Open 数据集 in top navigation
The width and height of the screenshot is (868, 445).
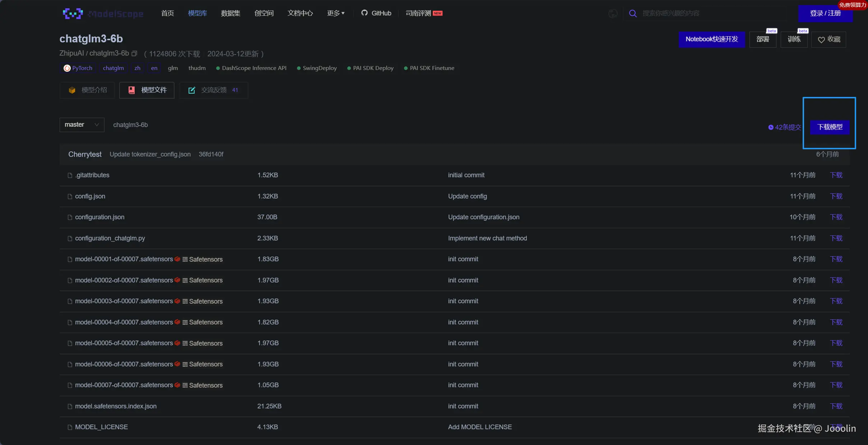click(231, 13)
